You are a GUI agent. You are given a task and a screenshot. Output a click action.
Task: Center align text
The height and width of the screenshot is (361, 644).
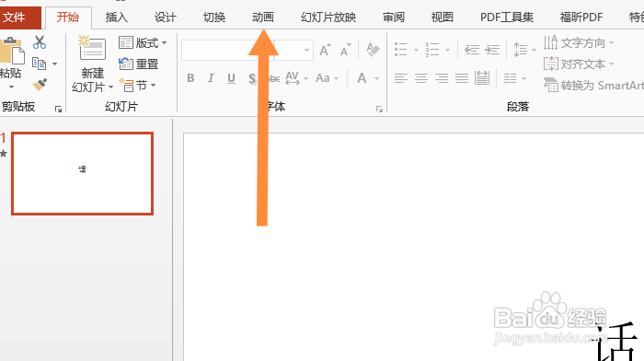click(x=421, y=78)
